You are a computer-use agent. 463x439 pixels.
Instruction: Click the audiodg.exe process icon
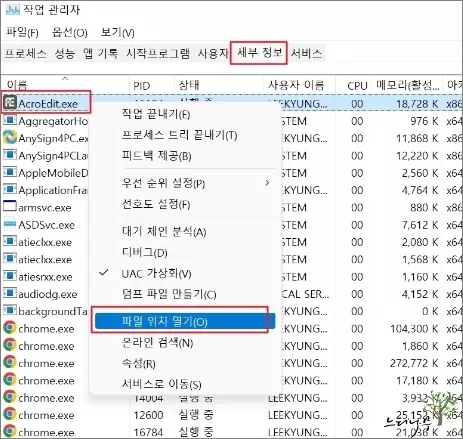[10, 293]
